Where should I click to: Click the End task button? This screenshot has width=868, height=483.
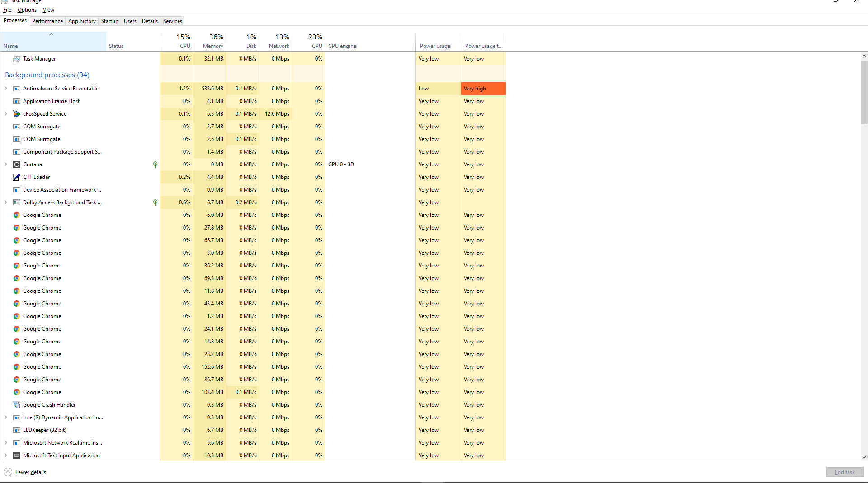845,472
